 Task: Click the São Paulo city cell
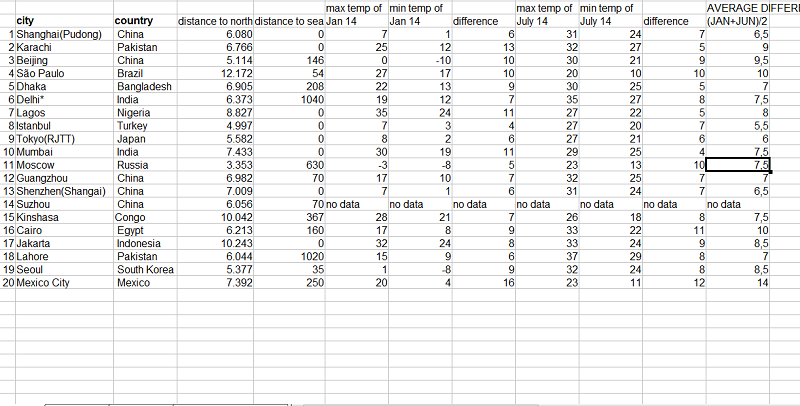click(x=64, y=73)
